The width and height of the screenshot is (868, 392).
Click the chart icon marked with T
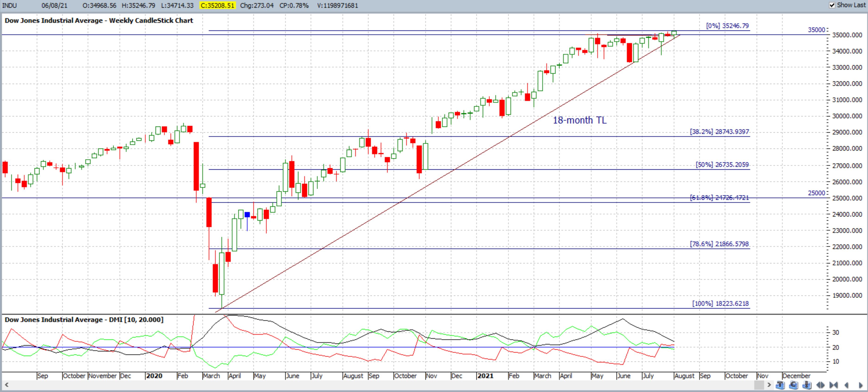pos(780,385)
